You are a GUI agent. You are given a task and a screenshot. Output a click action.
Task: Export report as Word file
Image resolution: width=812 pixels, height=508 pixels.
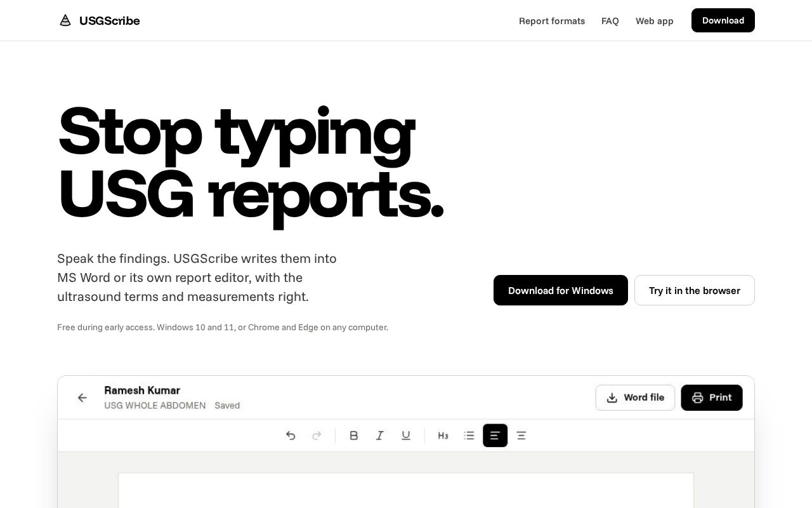[635, 398]
